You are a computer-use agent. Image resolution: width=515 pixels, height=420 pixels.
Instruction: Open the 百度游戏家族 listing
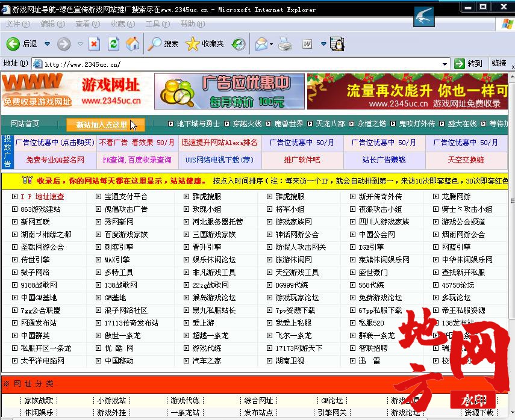pyautogui.click(x=126, y=234)
